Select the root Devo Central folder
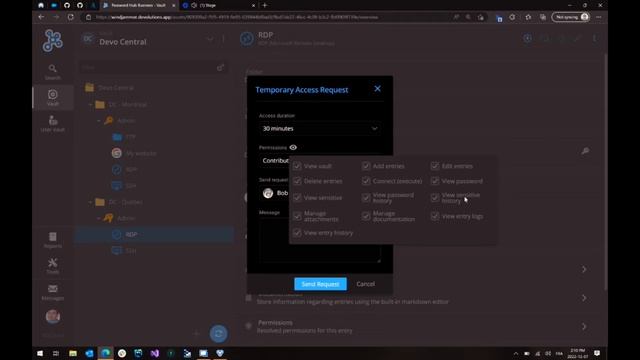Image resolution: width=640 pixels, height=360 pixels. 116,88
